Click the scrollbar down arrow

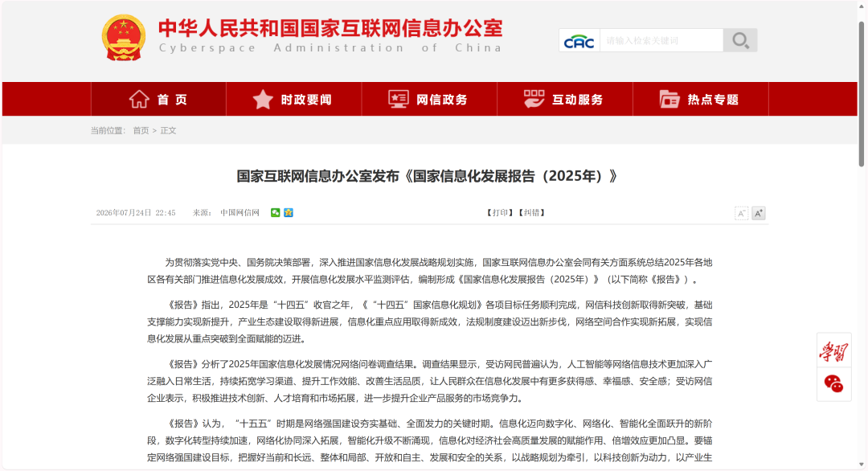coord(862,465)
